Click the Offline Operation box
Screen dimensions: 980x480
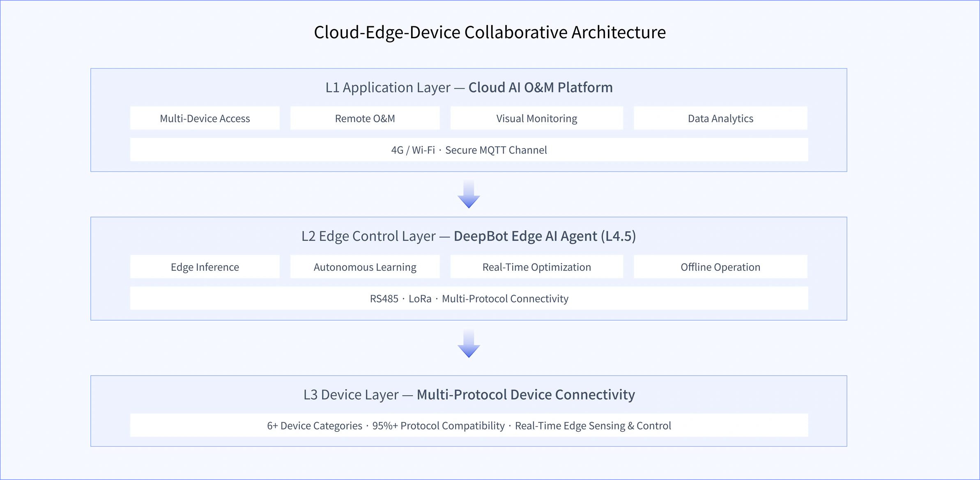click(720, 267)
